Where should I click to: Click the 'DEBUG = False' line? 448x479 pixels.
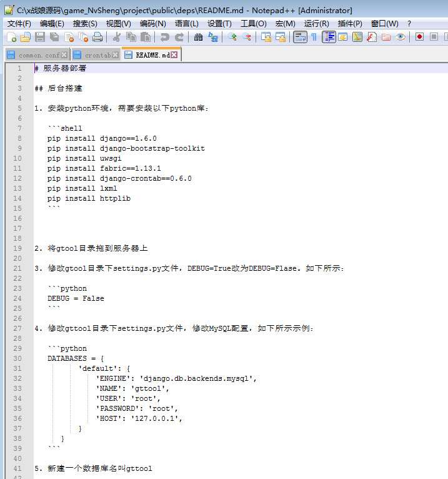pyautogui.click(x=76, y=298)
